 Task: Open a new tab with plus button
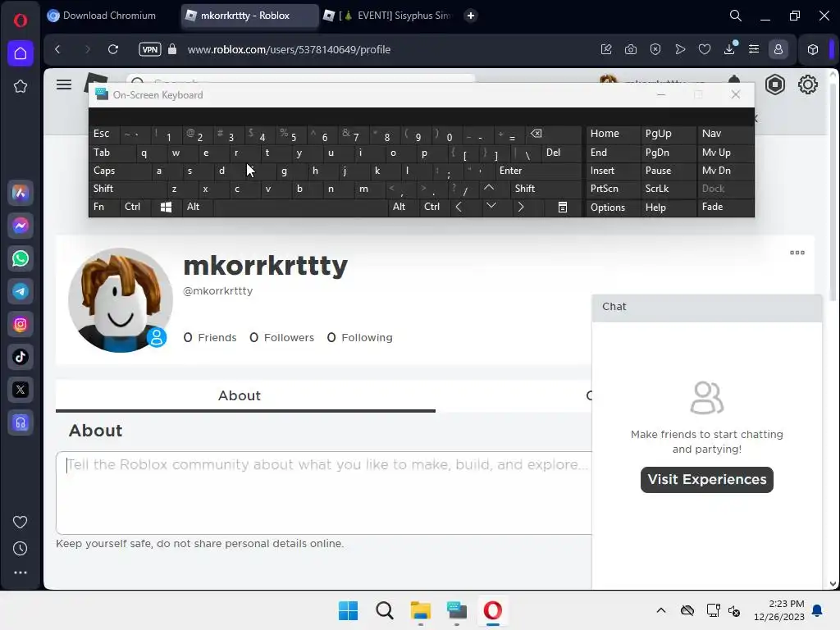(x=470, y=16)
